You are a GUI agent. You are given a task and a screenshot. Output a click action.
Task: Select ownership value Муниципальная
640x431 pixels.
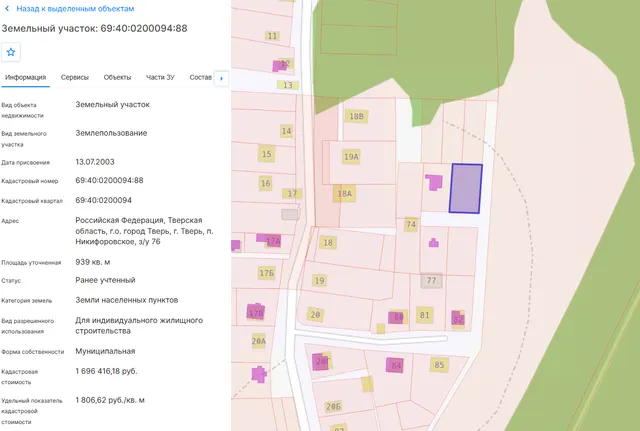coord(105,351)
